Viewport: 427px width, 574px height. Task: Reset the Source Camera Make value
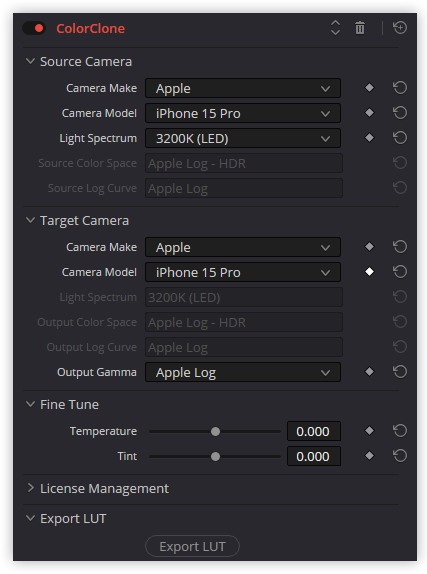click(x=400, y=88)
